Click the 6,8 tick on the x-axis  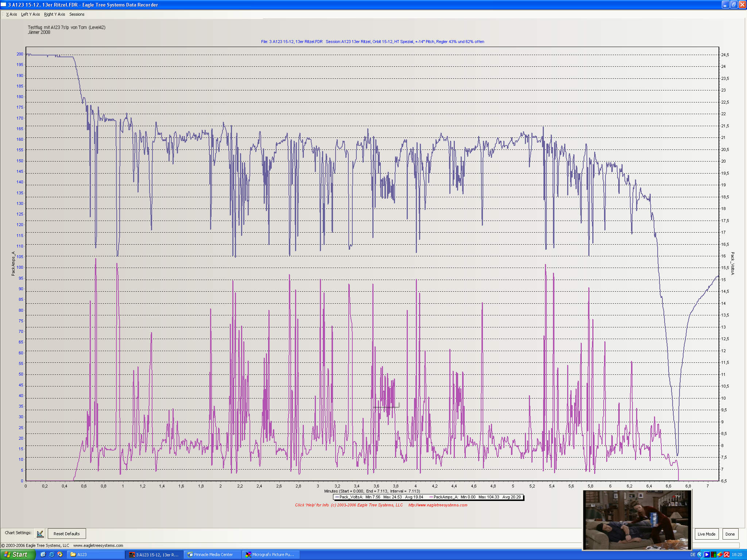pos(688,486)
